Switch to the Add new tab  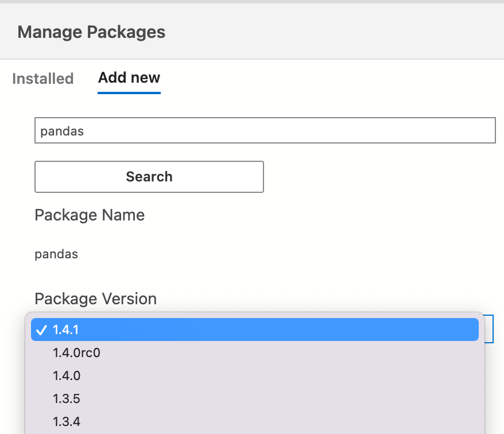(129, 77)
